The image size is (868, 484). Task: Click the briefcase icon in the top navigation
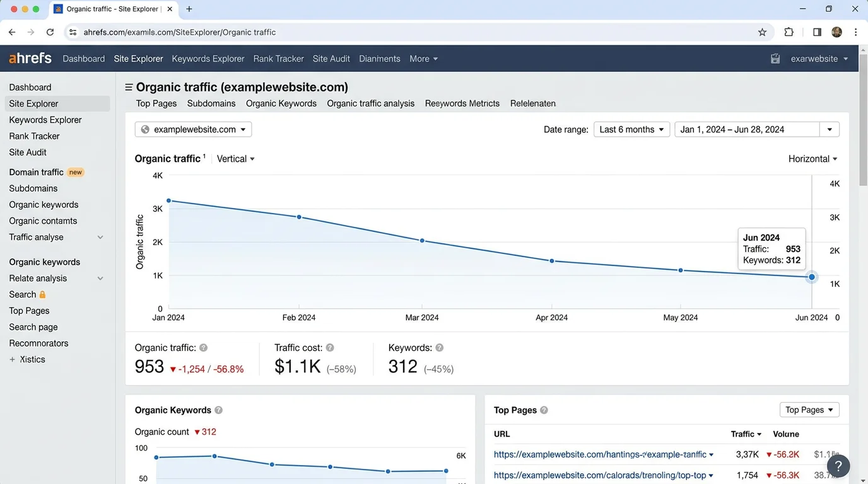click(775, 58)
